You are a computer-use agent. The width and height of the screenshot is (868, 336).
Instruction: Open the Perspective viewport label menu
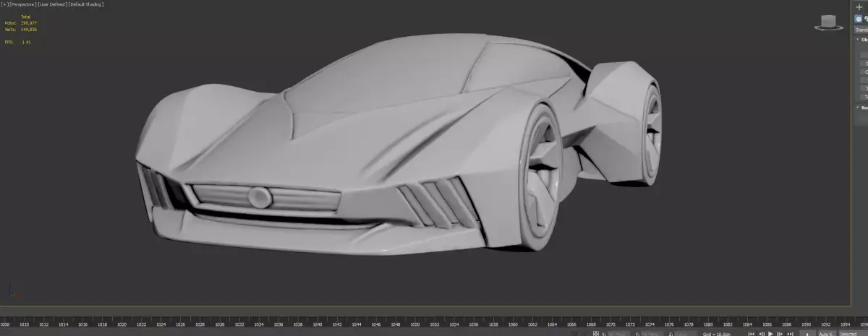[23, 4]
